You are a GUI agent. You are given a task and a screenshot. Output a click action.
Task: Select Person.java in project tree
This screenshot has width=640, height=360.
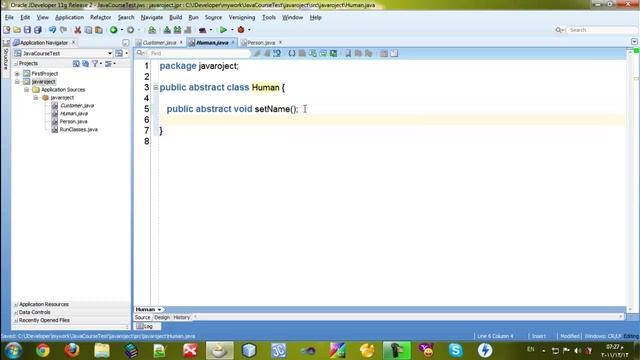[73, 122]
